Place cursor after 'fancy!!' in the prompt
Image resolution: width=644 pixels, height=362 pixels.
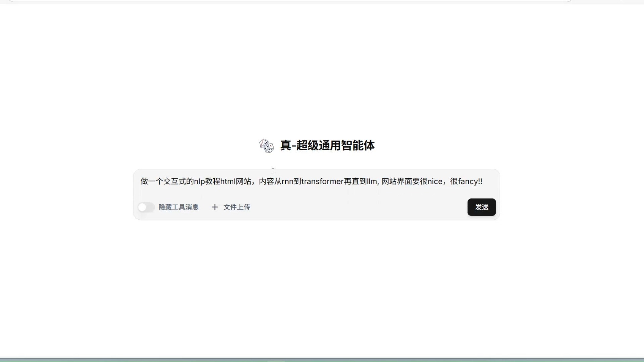tap(483, 181)
